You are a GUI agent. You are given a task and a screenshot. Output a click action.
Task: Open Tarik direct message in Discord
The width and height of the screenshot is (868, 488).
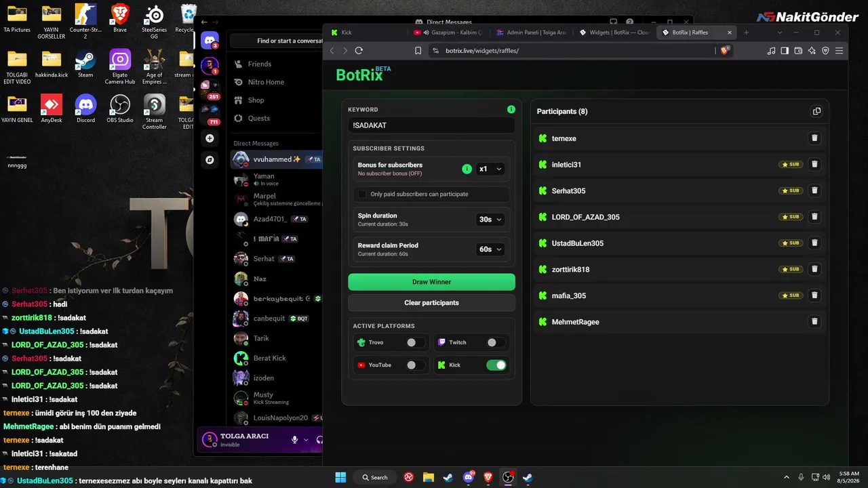[277, 338]
